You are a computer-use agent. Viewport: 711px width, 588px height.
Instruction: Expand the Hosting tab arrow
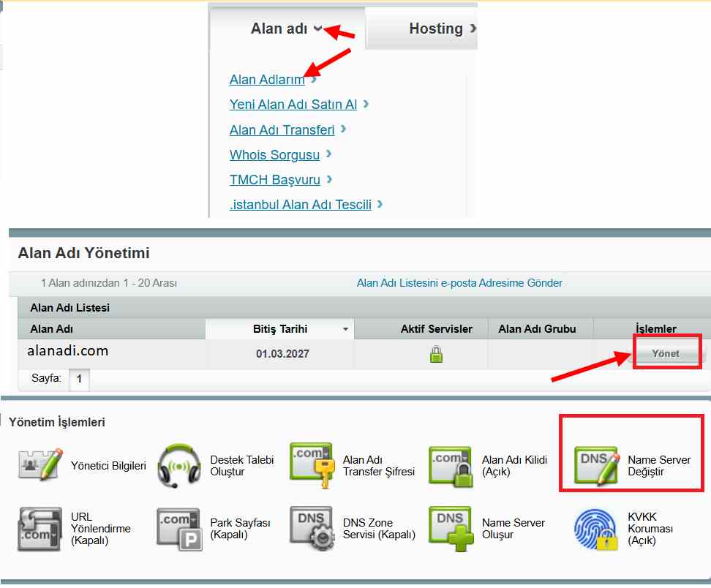point(473,29)
